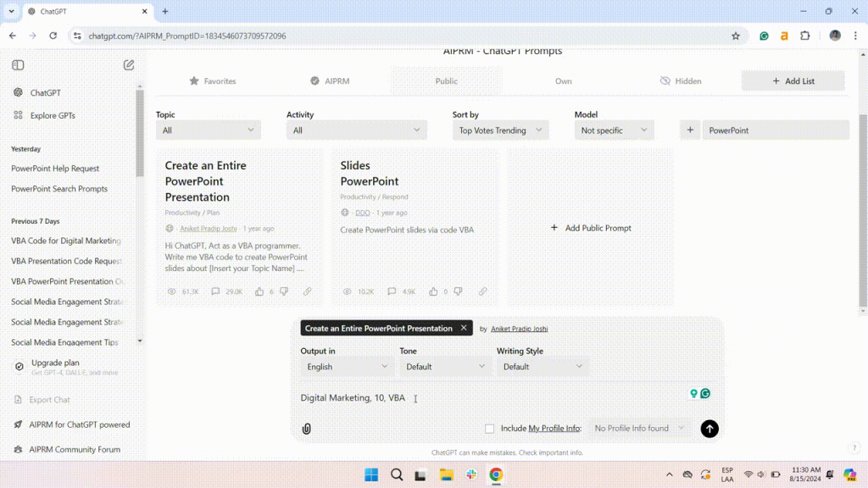Screen dimensions: 868x488
Task: Open the Tone dropdown
Action: [445, 367]
